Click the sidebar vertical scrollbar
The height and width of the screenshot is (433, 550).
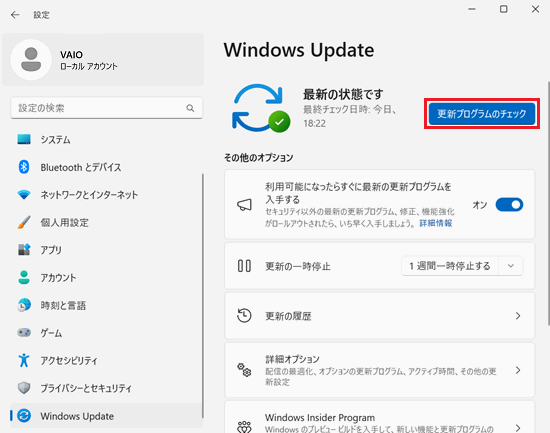point(203,296)
